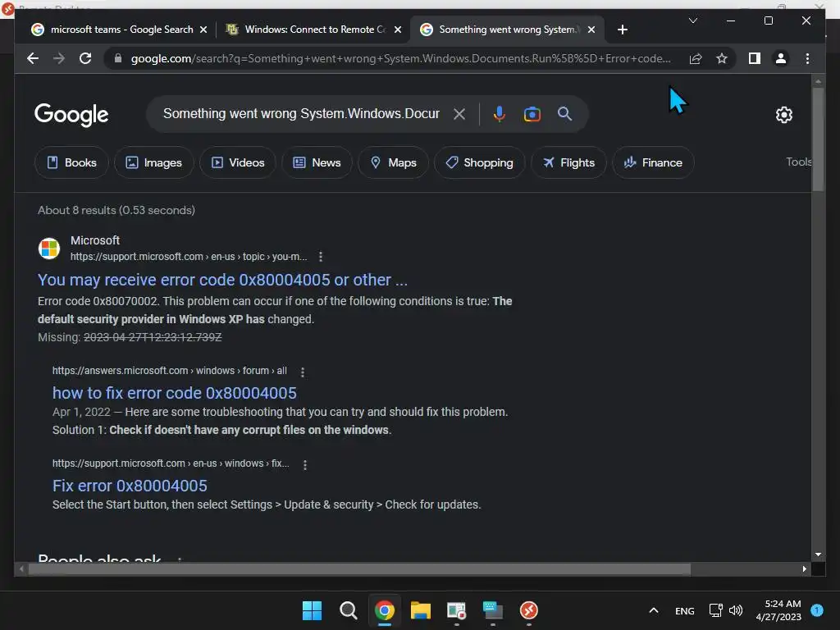The image size is (840, 630).
Task: Click the horizontal scrollbar right arrow
Action: coord(804,569)
